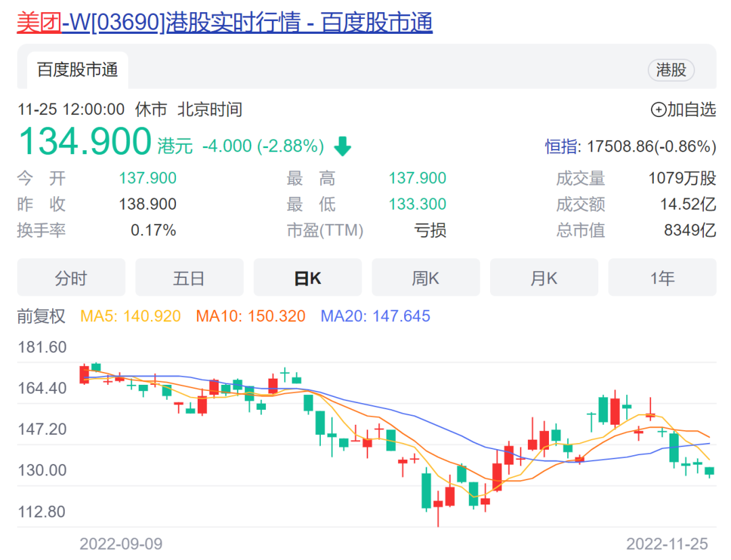Select the 百度股市通 tab
The width and height of the screenshot is (731, 560).
click(x=77, y=70)
